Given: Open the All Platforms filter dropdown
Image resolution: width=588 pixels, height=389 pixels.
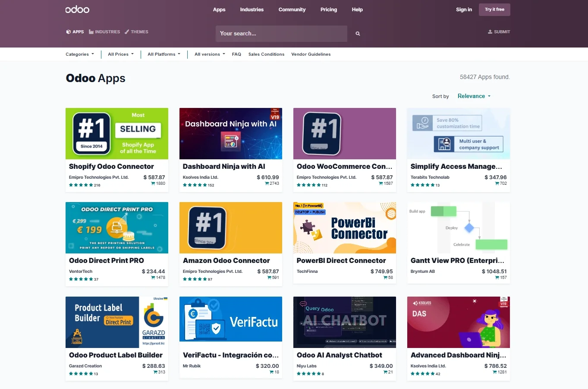Looking at the screenshot, I should (x=164, y=54).
